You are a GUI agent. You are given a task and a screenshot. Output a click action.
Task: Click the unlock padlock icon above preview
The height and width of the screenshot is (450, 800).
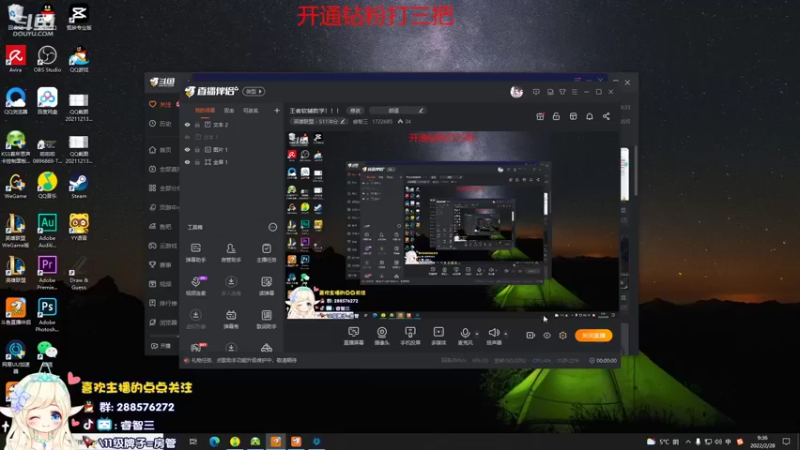point(556,116)
